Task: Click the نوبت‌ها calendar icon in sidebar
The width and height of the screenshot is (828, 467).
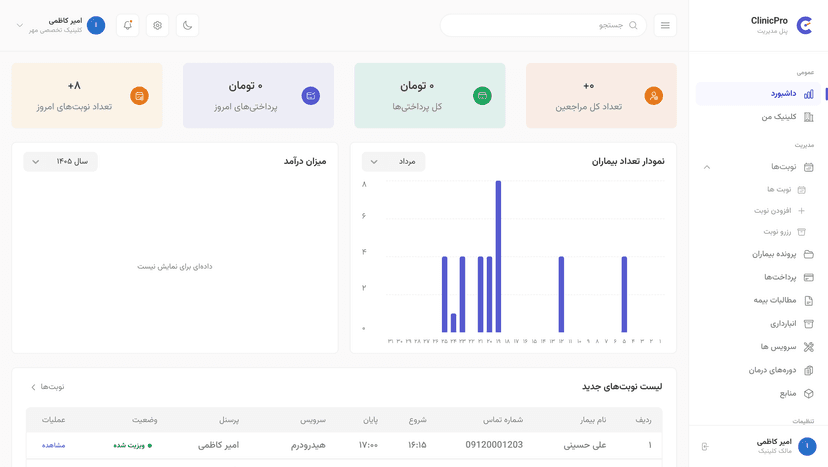Action: click(808, 167)
